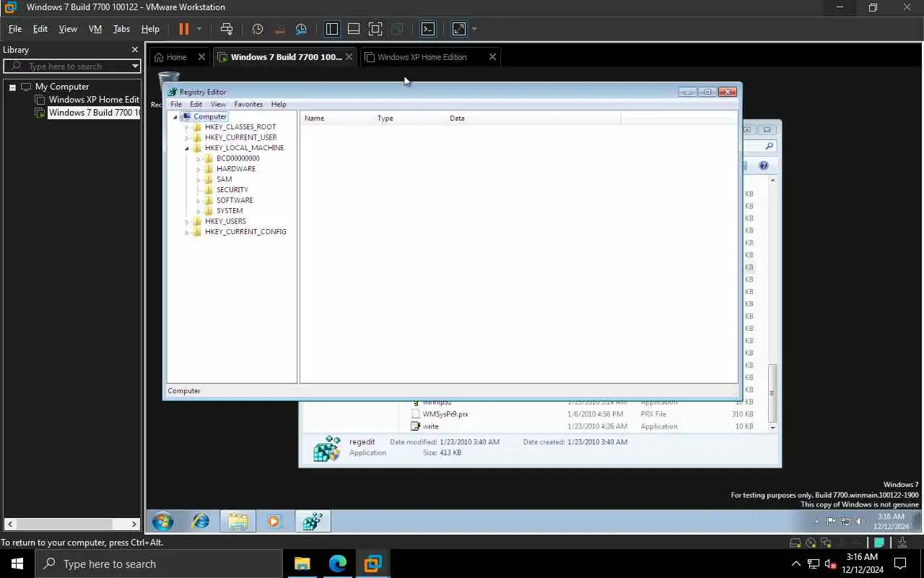Open Windows Media Player from Windows 7 taskbar
Image resolution: width=924 pixels, height=578 pixels.
[x=274, y=521]
